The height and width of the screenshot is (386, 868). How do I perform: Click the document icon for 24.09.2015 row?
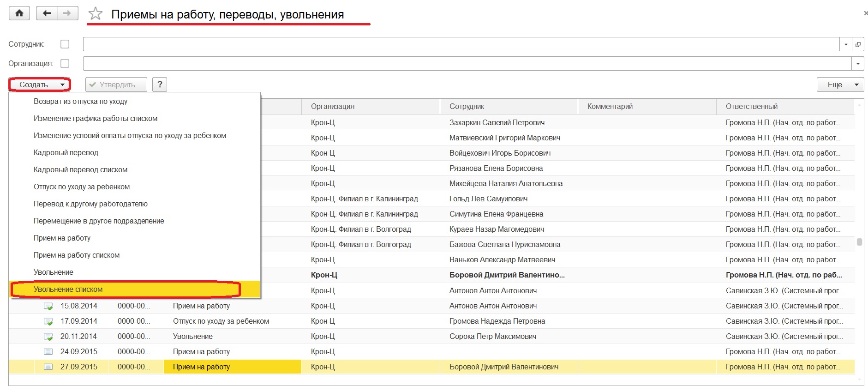click(x=48, y=352)
